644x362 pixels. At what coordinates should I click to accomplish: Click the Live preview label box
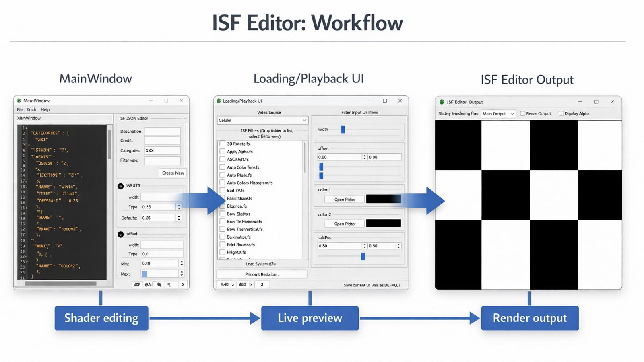(x=310, y=318)
